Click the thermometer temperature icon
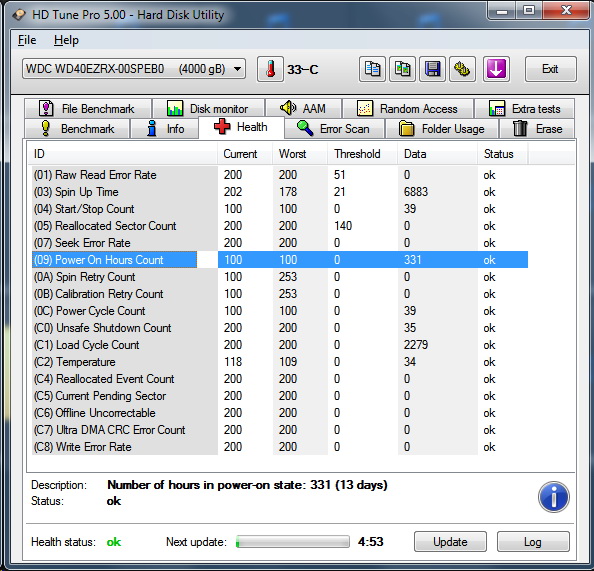Viewport: 594px width, 571px height. 270,69
